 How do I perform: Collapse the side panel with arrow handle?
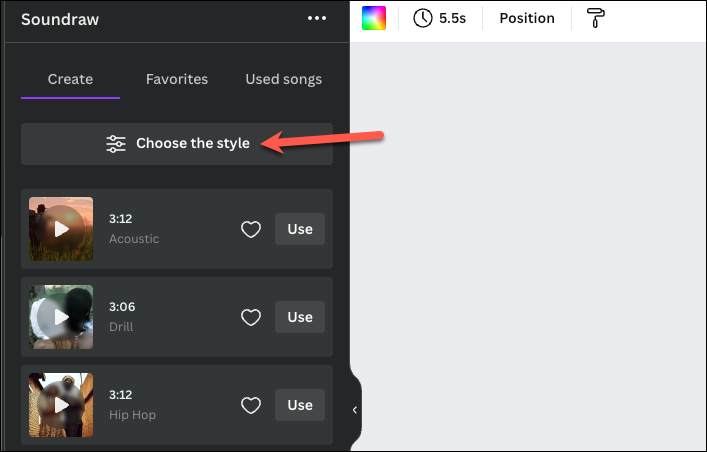click(x=355, y=410)
